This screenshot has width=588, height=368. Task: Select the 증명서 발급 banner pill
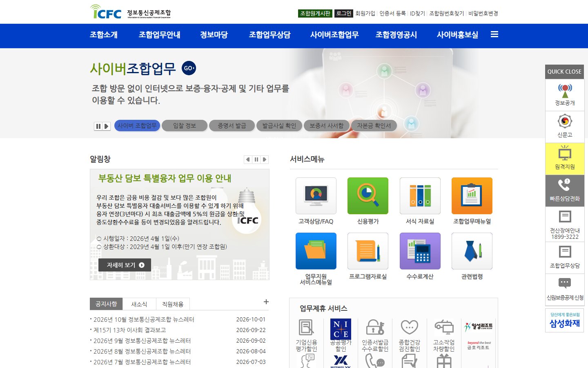tap(232, 126)
